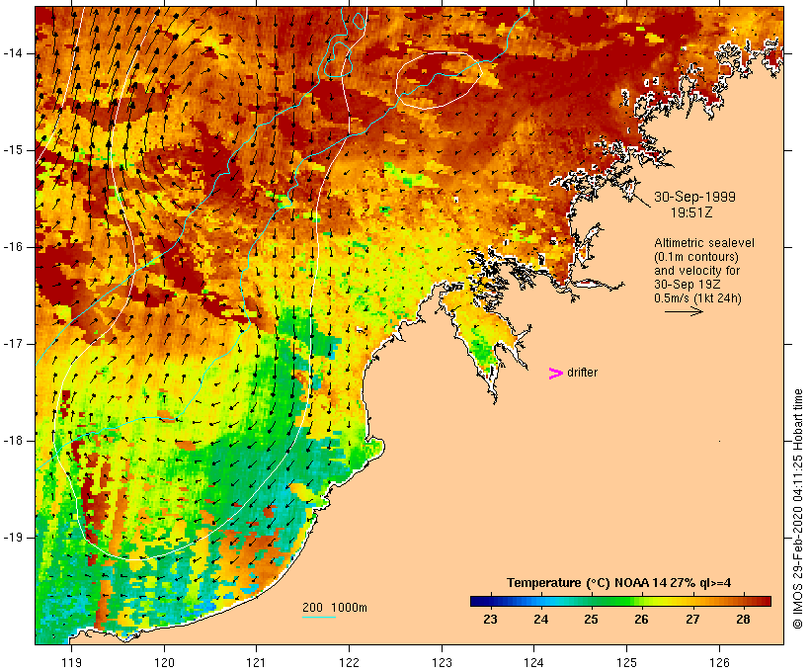The height and width of the screenshot is (672, 810).
Task: Click the colorbar tick label '24'
Action: coord(541,619)
